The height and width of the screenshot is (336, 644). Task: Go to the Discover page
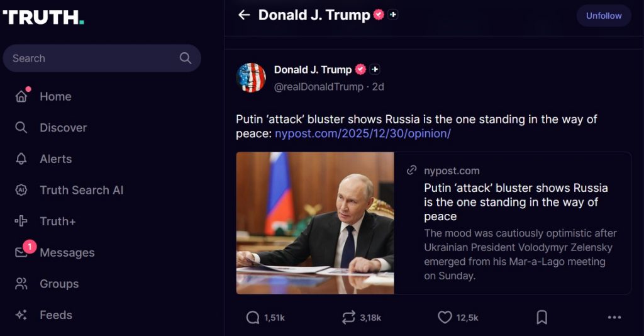click(63, 128)
